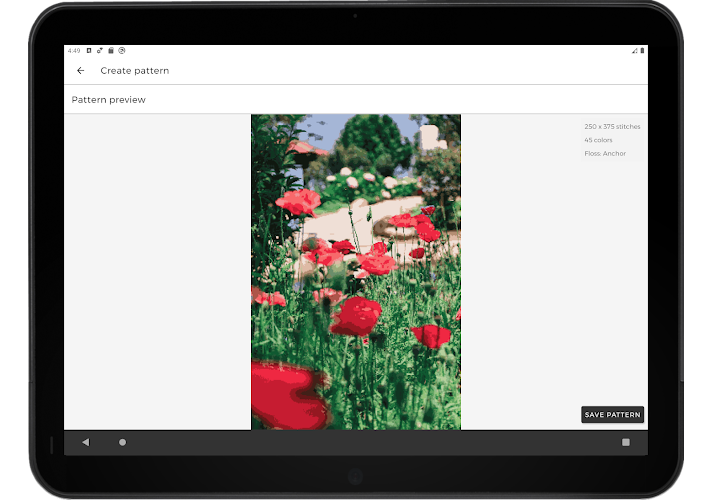Tap the first notification icon after clock
This screenshot has height=500, width=712.
[89, 50]
